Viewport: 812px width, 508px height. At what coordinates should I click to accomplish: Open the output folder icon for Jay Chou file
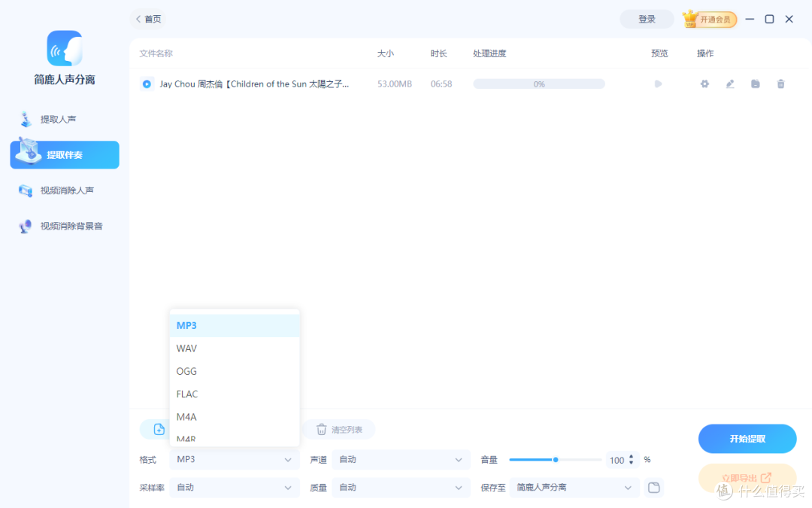coord(756,84)
